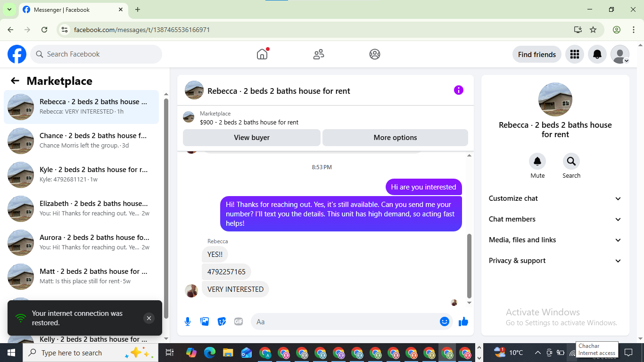Expand Privacy & support section
Image resolution: width=644 pixels, height=362 pixels.
pyautogui.click(x=555, y=261)
